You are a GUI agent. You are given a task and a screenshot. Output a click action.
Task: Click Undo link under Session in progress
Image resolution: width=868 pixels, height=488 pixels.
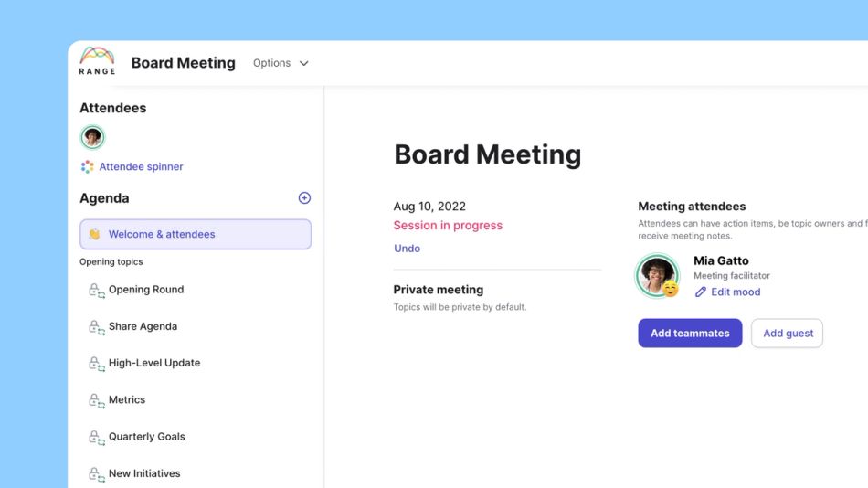tap(407, 249)
